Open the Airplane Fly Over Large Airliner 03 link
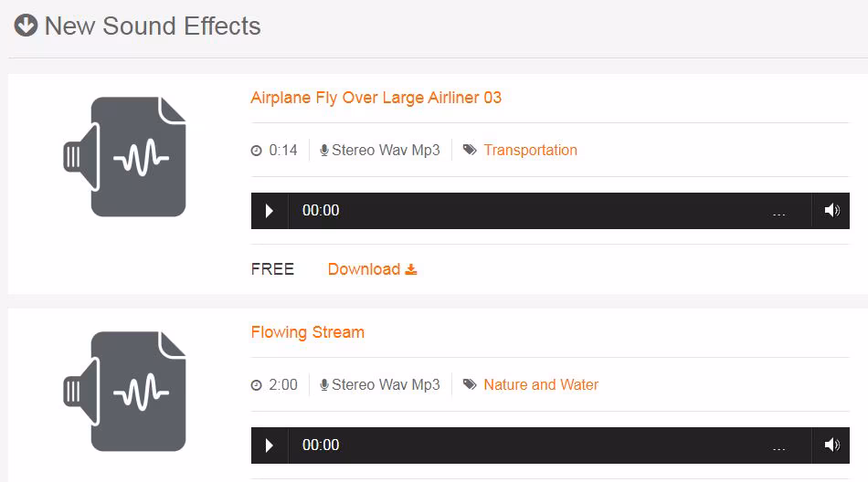This screenshot has width=868, height=482. click(x=376, y=98)
